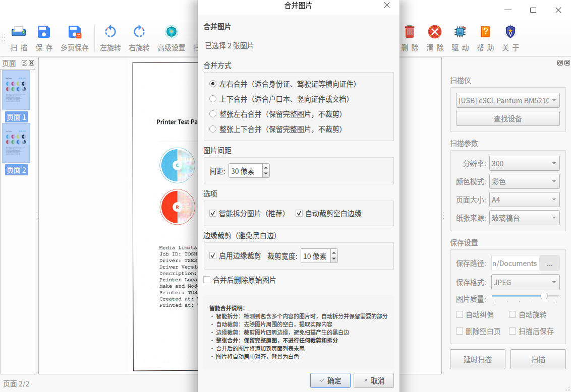Rotate right using the 右旋转 icon

coord(139,32)
